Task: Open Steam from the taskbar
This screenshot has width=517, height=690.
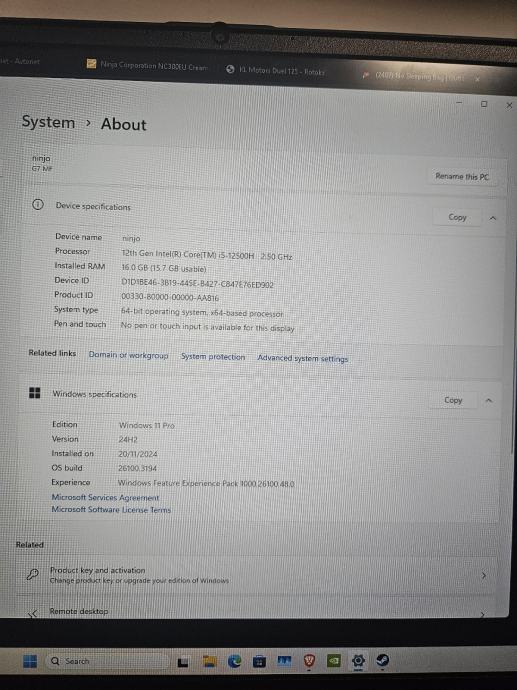Action: click(x=382, y=660)
